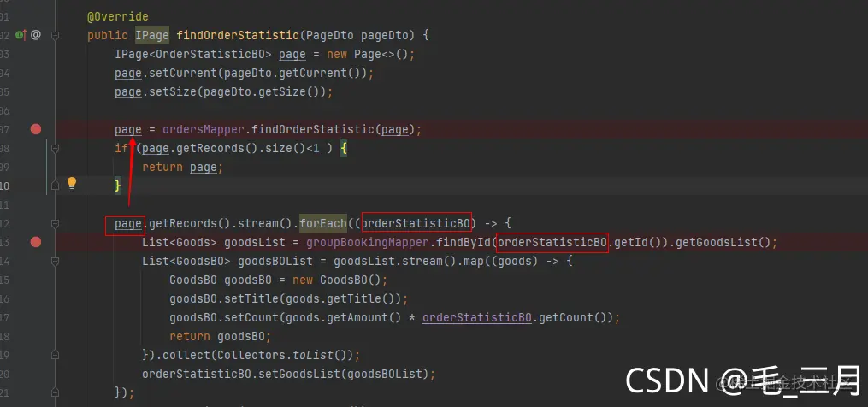Viewport: 868px width, 407px height.
Task: Click findOrderStatistic method name in signature
Action: 238,35
